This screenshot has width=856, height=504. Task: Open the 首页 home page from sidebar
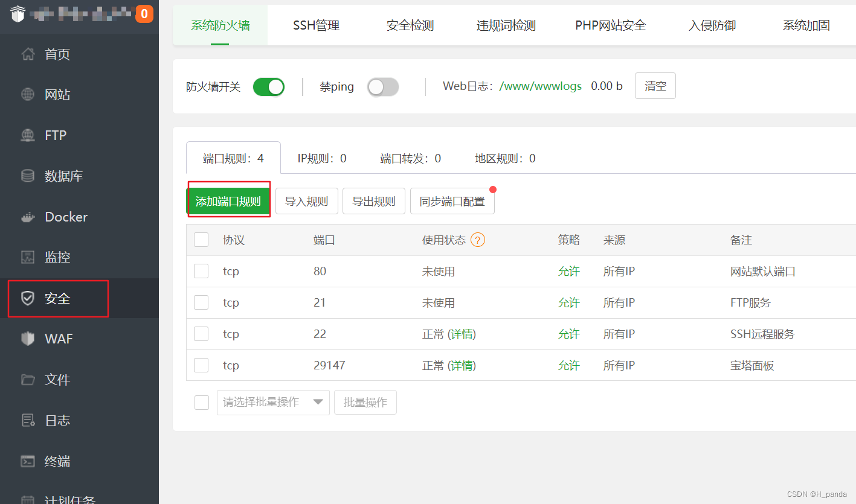(57, 54)
